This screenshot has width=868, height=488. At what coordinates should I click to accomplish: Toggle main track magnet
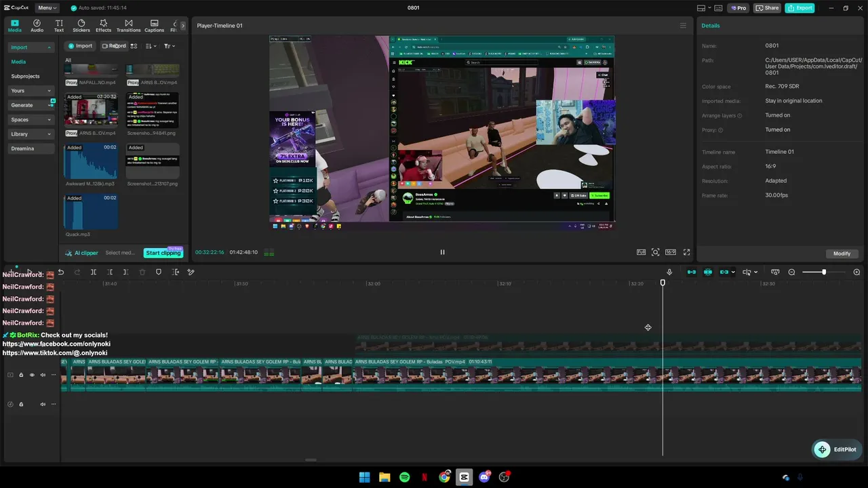pyautogui.click(x=692, y=272)
